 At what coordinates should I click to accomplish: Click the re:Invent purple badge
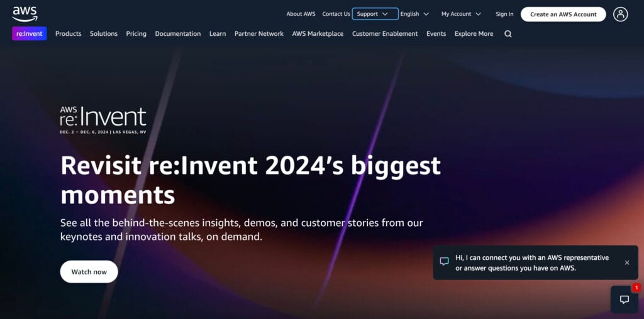[x=29, y=34]
